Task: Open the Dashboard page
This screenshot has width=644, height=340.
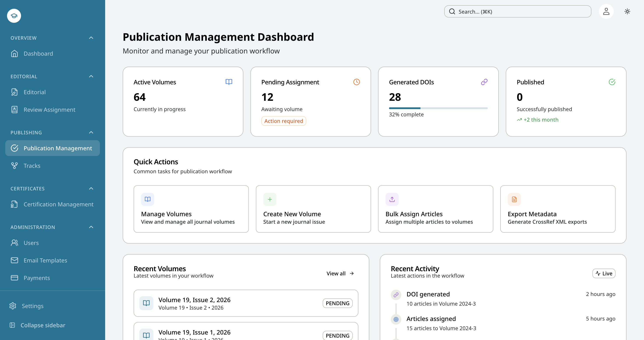Action: coord(53,53)
